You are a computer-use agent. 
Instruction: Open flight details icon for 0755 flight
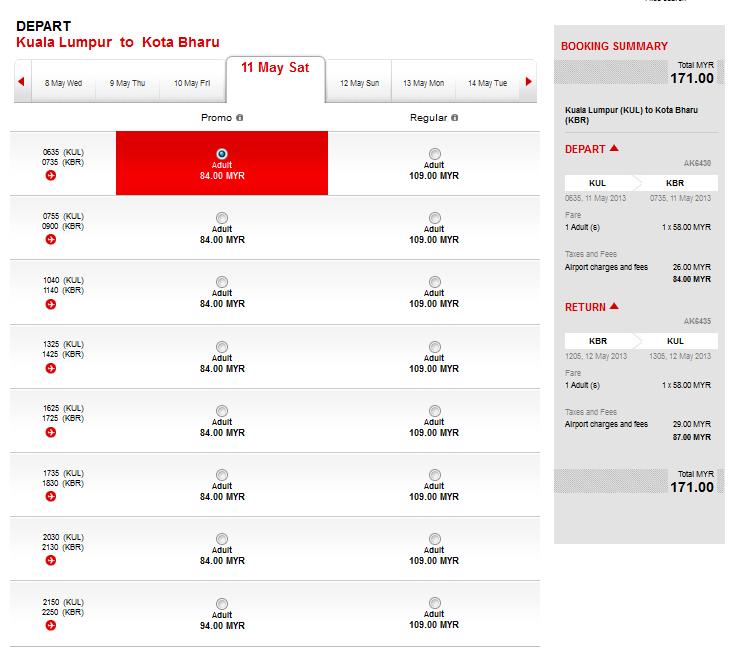coord(51,240)
